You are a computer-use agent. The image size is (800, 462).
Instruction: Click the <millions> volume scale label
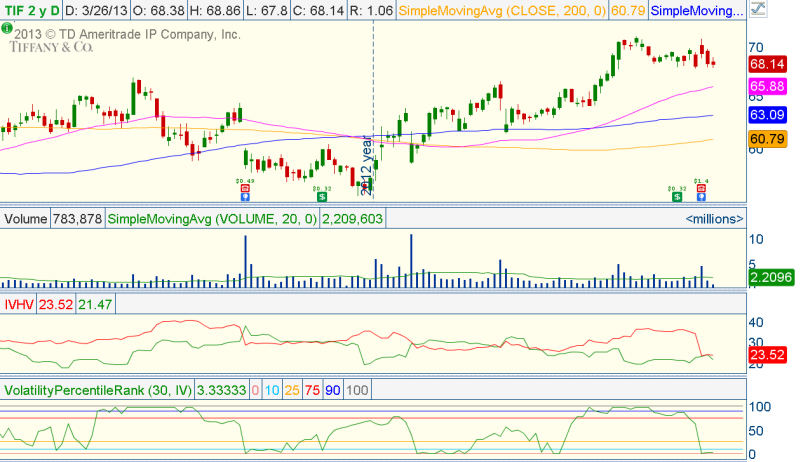(714, 218)
